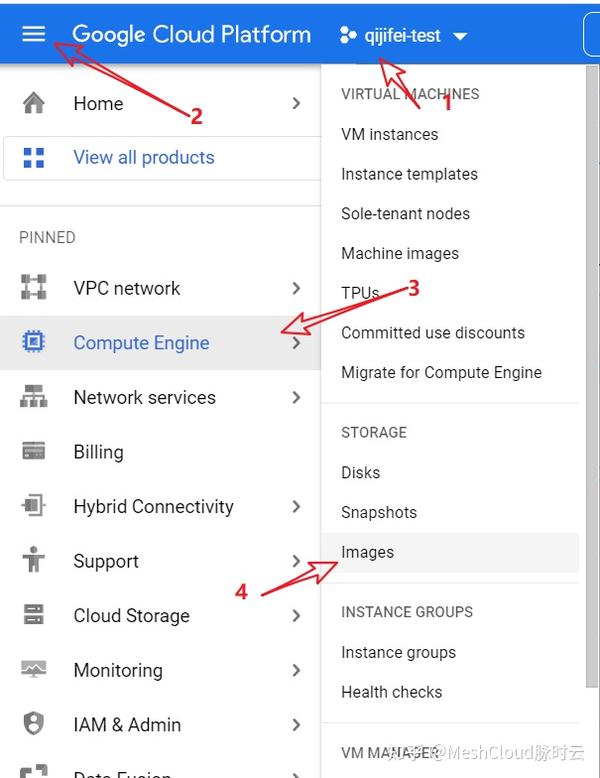Click the Health checks entry
600x778 pixels.
[x=391, y=692]
